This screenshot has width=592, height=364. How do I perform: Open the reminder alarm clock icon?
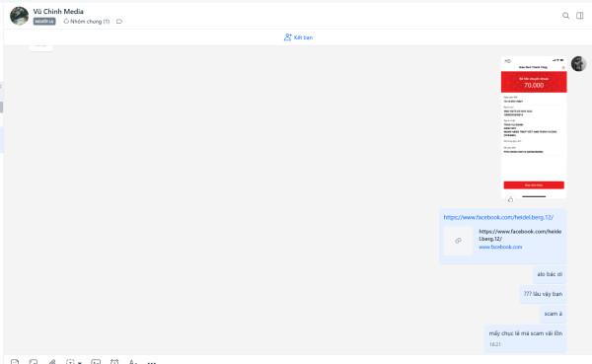coord(114,362)
